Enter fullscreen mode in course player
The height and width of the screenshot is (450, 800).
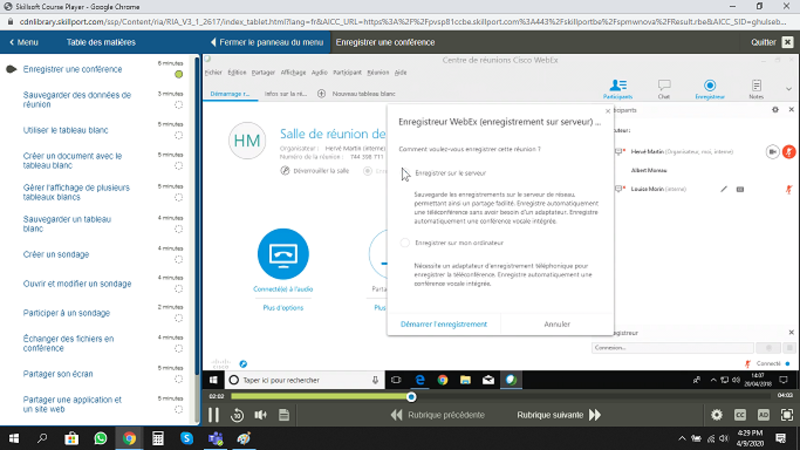tap(787, 415)
